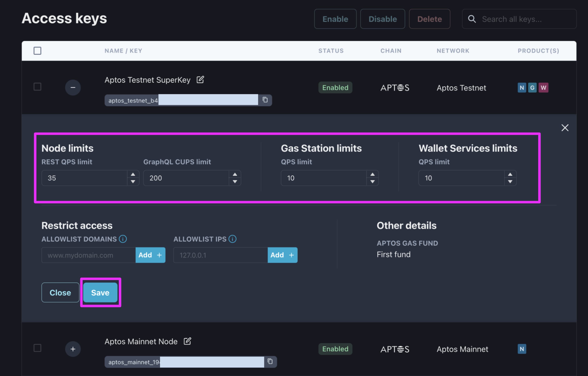Click the Aptos Mainnet Node name

coord(141,341)
